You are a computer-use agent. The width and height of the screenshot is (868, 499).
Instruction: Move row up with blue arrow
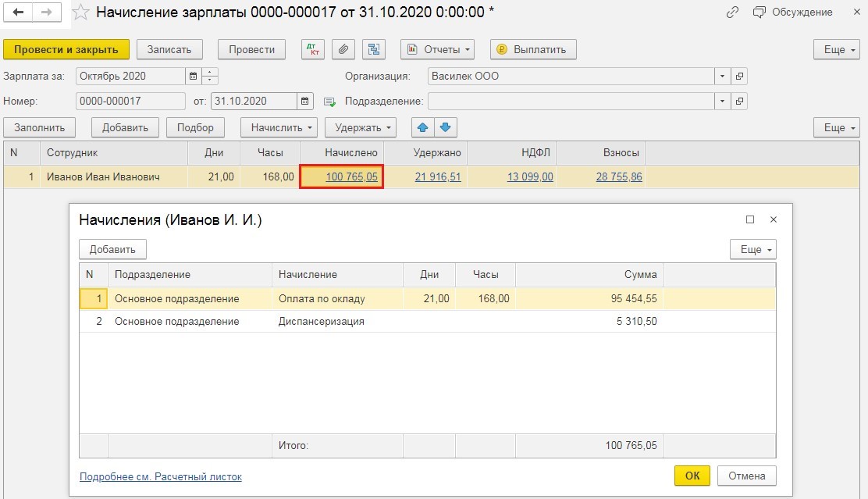coord(422,127)
